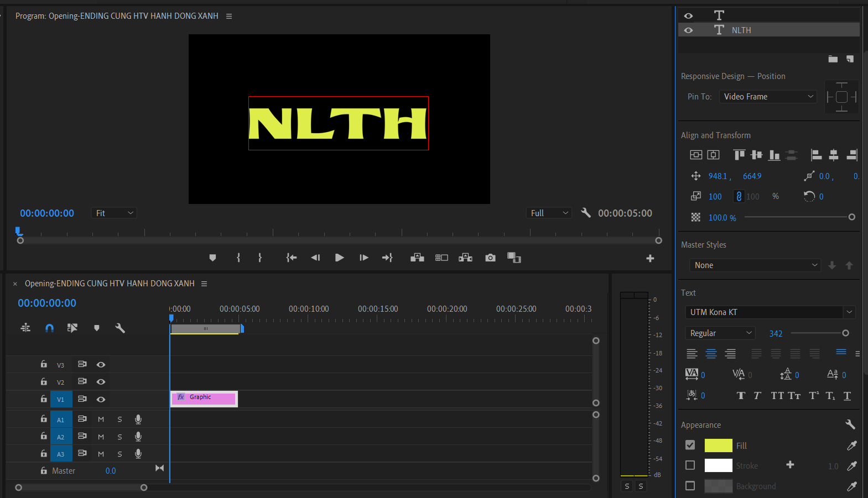
Task: Right align text button
Action: [x=730, y=354]
